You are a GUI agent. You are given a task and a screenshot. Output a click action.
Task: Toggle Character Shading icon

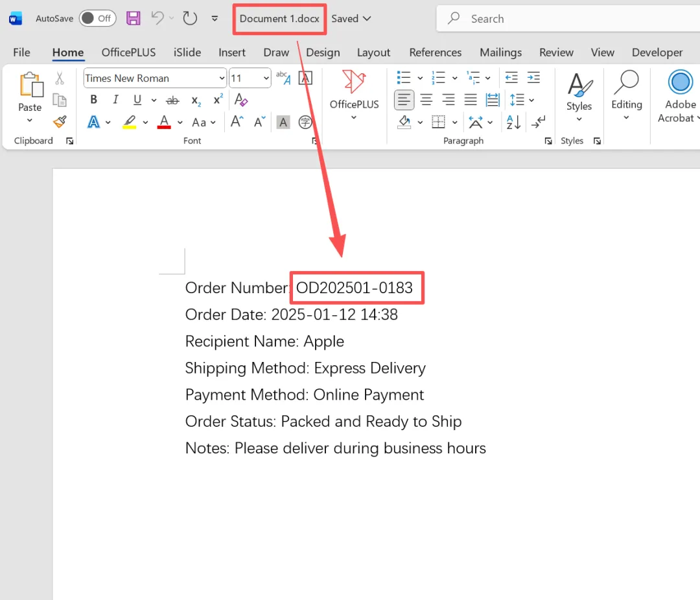click(x=283, y=123)
